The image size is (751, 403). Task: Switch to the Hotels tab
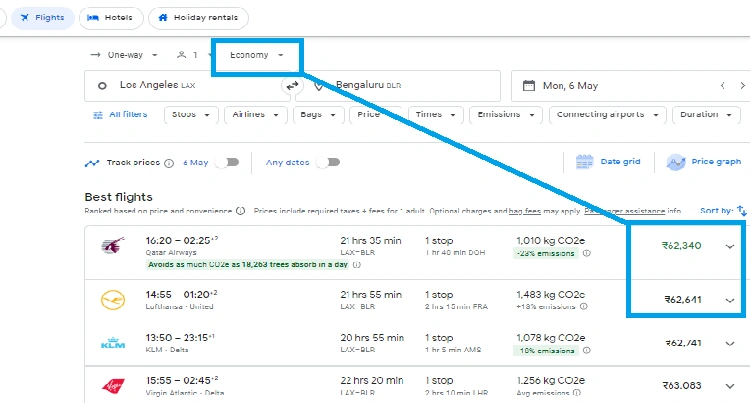pos(111,18)
